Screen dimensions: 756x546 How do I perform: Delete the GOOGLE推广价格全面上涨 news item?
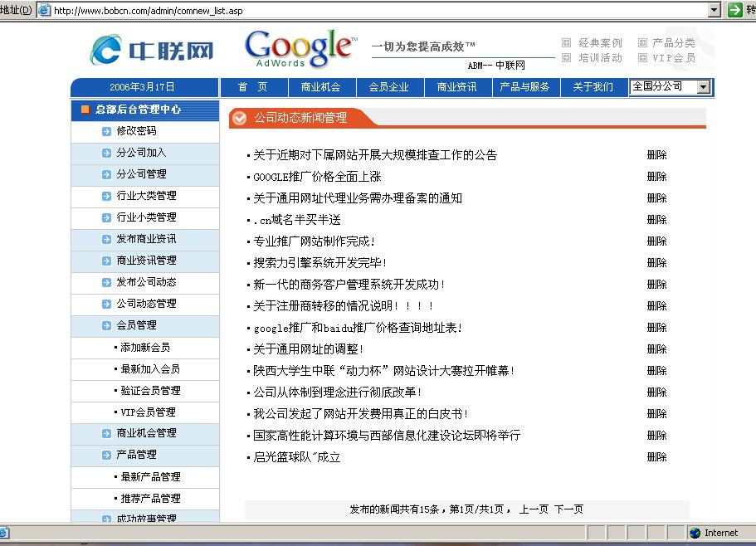click(x=656, y=177)
